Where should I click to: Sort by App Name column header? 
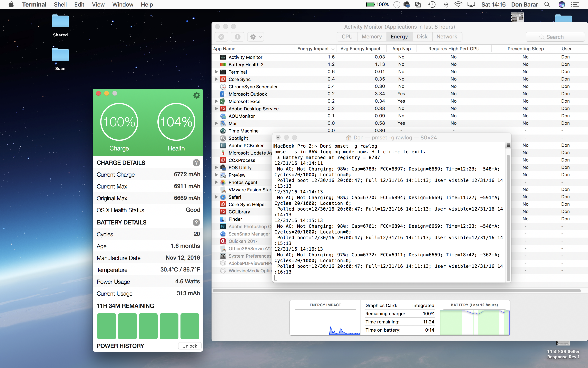[x=253, y=49]
